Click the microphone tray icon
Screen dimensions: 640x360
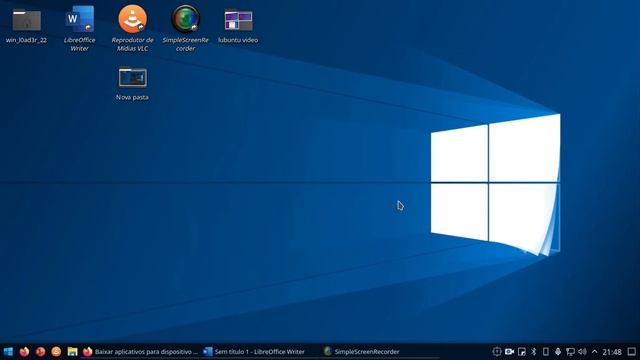(x=558, y=351)
